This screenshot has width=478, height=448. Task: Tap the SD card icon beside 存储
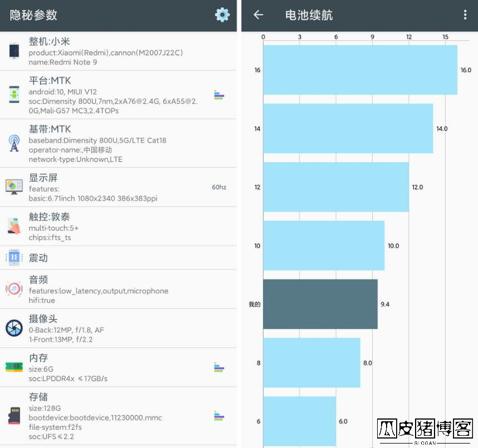pyautogui.click(x=14, y=416)
